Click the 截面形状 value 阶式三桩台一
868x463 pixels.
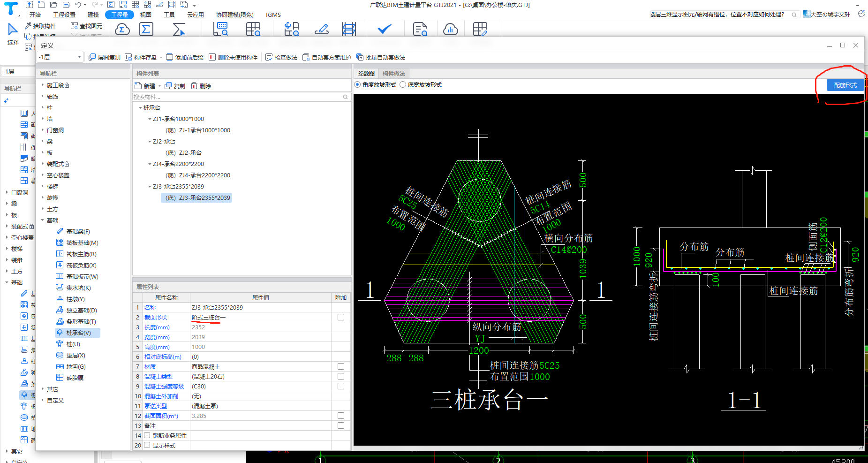click(261, 317)
